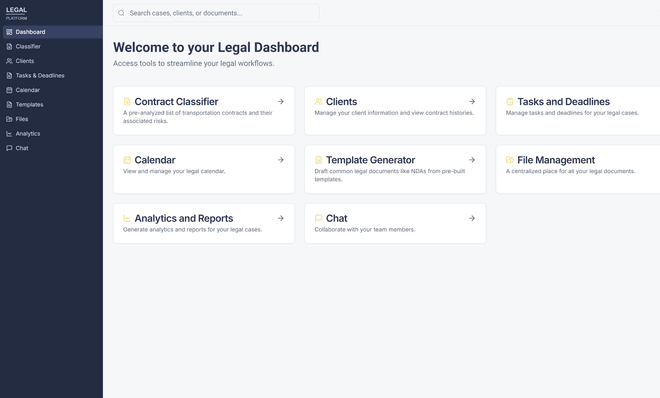Select Tasks & Deadlines in sidebar

click(x=53, y=76)
